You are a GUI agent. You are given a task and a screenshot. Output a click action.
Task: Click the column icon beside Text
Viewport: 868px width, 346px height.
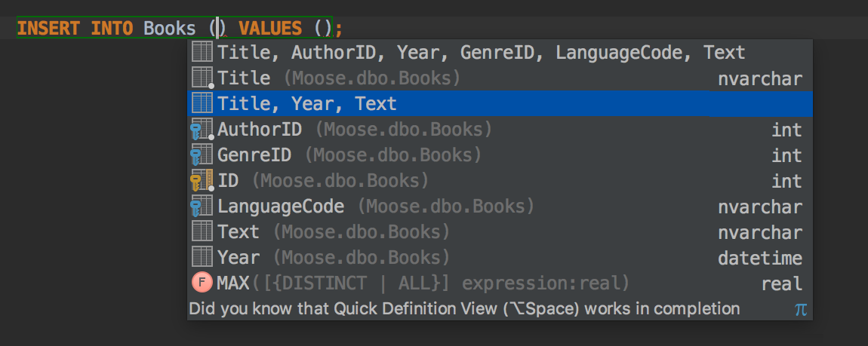tap(202, 231)
